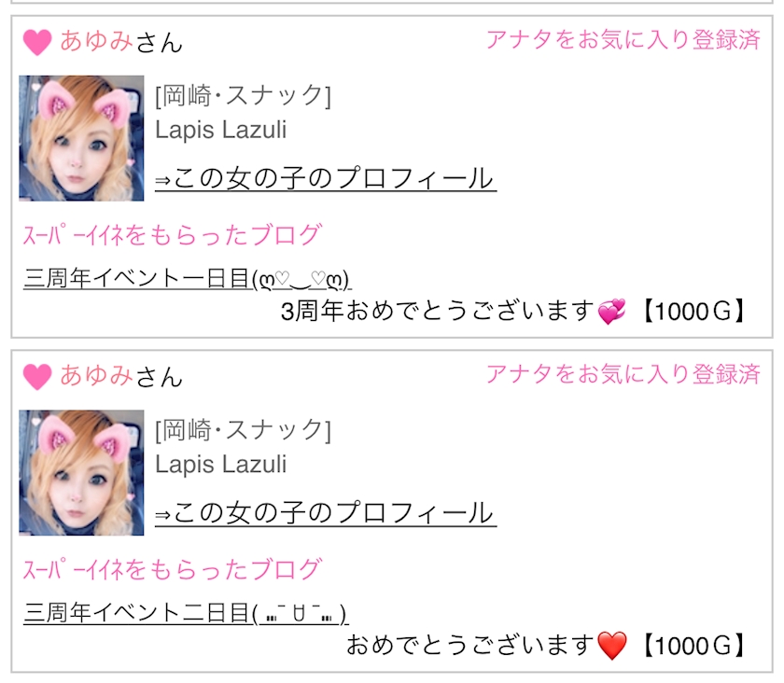Image resolution: width=784 pixels, height=683 pixels.
Task: Click スーパーイイネをもらったブログ heading in first card
Action: pyautogui.click(x=173, y=235)
